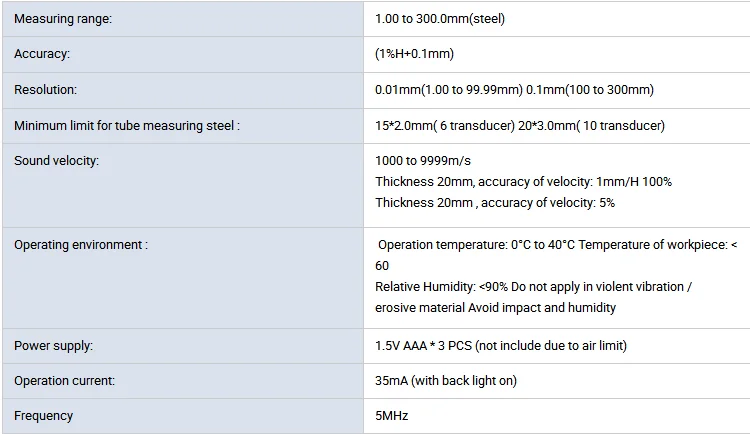Viewport: 750px width, 434px height.
Task: Select "Minimum limit for tube measuring steel" label
Action: pyautogui.click(x=127, y=126)
